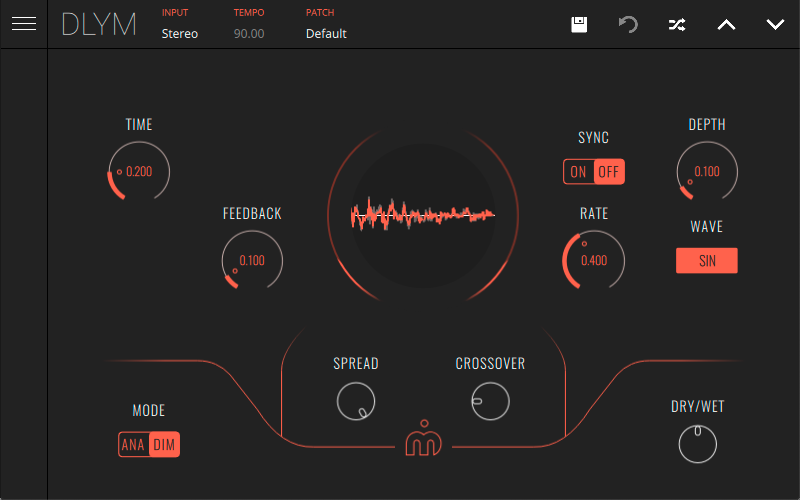
Task: Click the FEEDBACK knob
Action: click(252, 261)
